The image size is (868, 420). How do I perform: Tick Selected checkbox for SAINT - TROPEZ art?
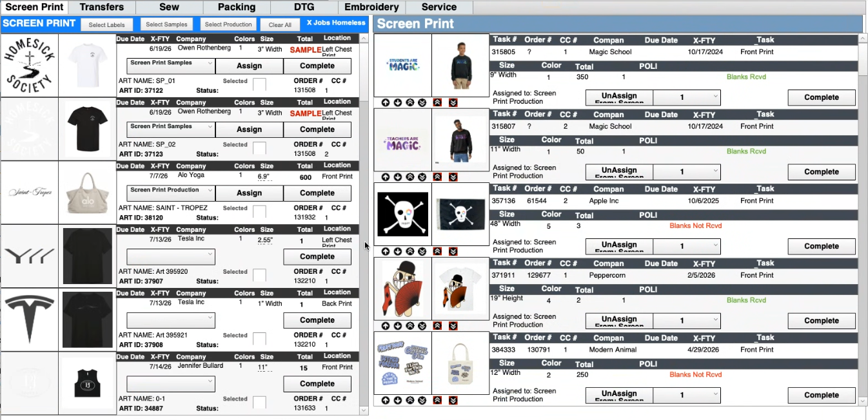tap(259, 211)
